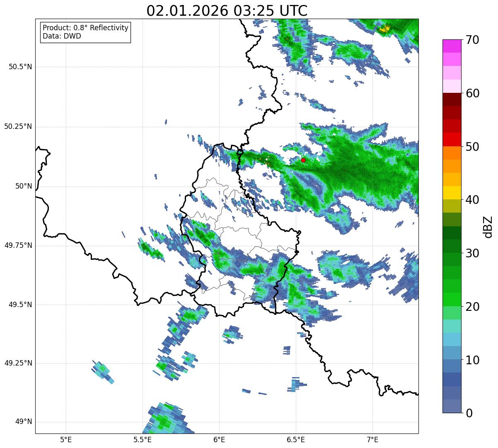Click the 5.5°E longitude label
The height and width of the screenshot is (448, 498).
[x=143, y=439]
